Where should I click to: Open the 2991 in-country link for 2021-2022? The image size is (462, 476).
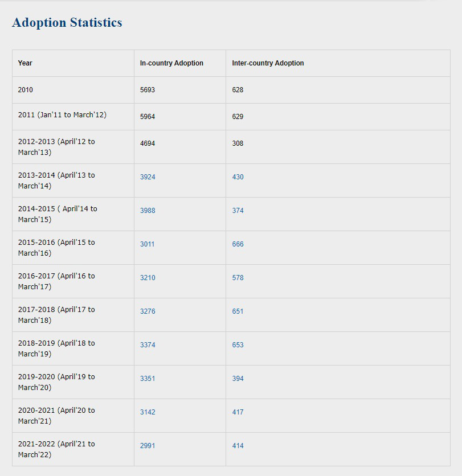click(148, 446)
